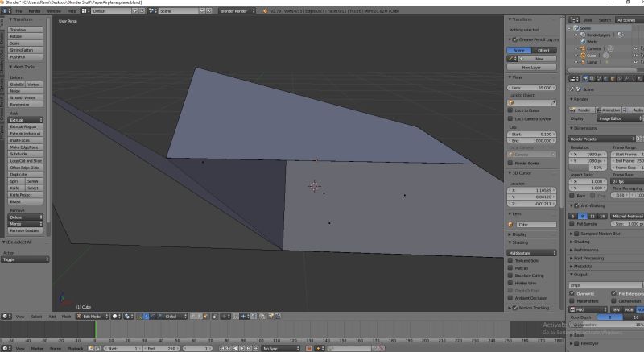Enable Hidden Wire checkbox
This screenshot has height=352, width=644.
click(x=510, y=283)
